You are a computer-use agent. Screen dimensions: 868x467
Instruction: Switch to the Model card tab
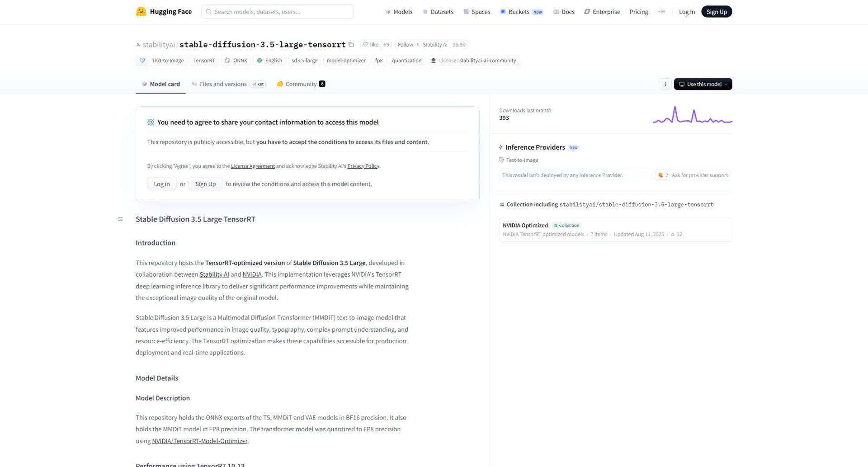tap(160, 84)
